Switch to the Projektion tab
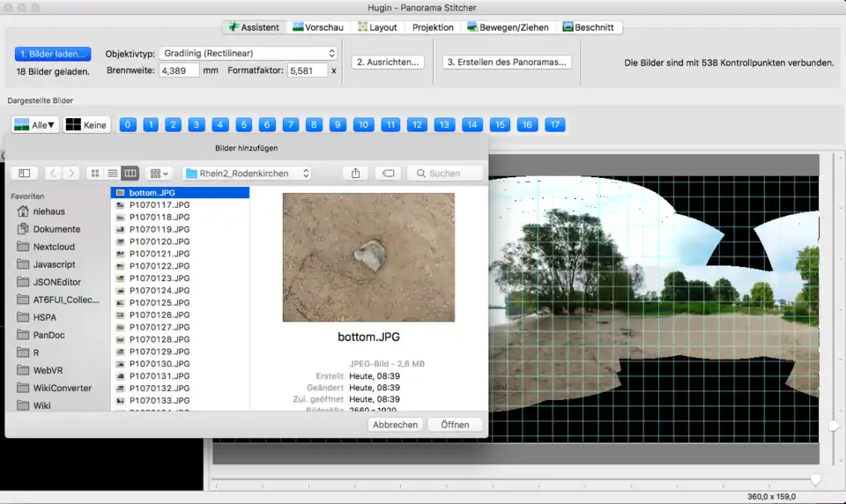 [433, 27]
